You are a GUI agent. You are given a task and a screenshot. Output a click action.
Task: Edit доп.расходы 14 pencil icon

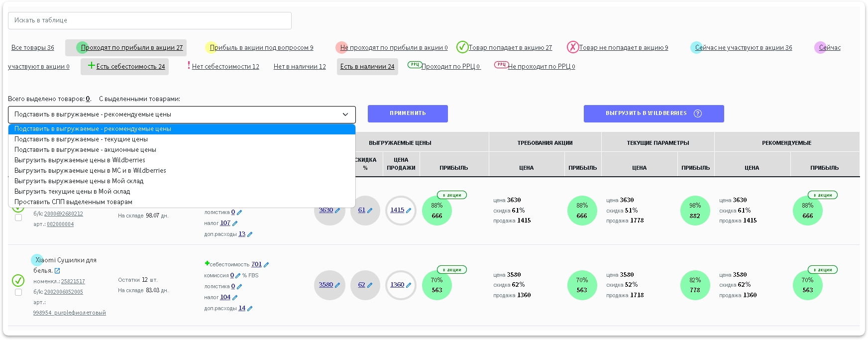point(250,309)
